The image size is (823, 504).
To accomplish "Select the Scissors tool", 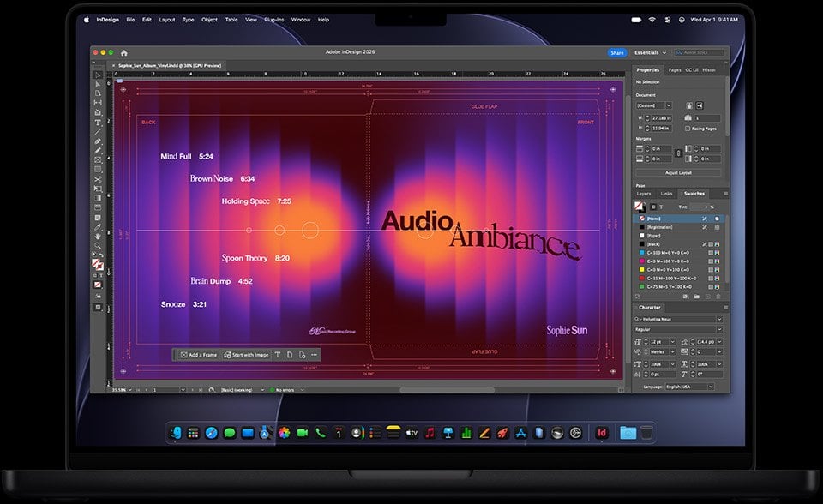I will pyautogui.click(x=98, y=179).
